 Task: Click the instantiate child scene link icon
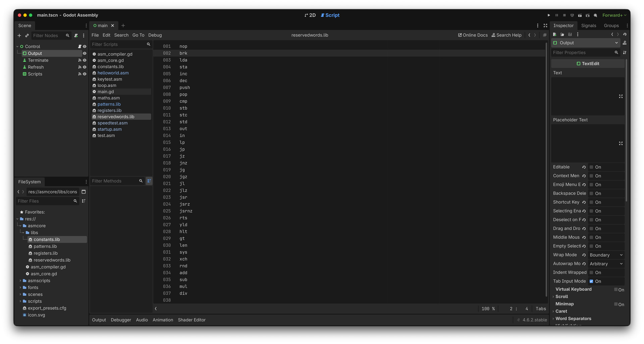point(27,36)
